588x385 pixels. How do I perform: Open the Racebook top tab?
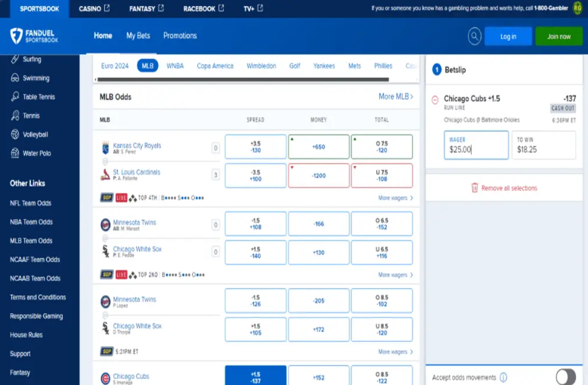pos(203,8)
